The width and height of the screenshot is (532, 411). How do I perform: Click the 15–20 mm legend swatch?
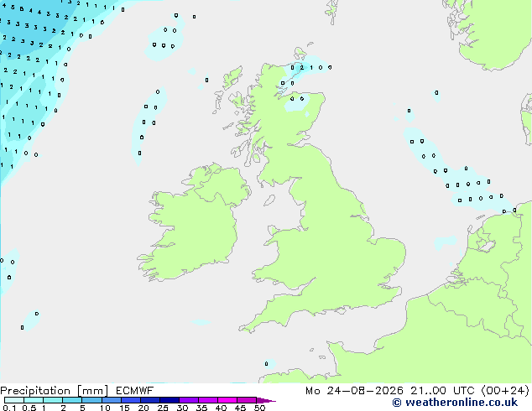131,400
